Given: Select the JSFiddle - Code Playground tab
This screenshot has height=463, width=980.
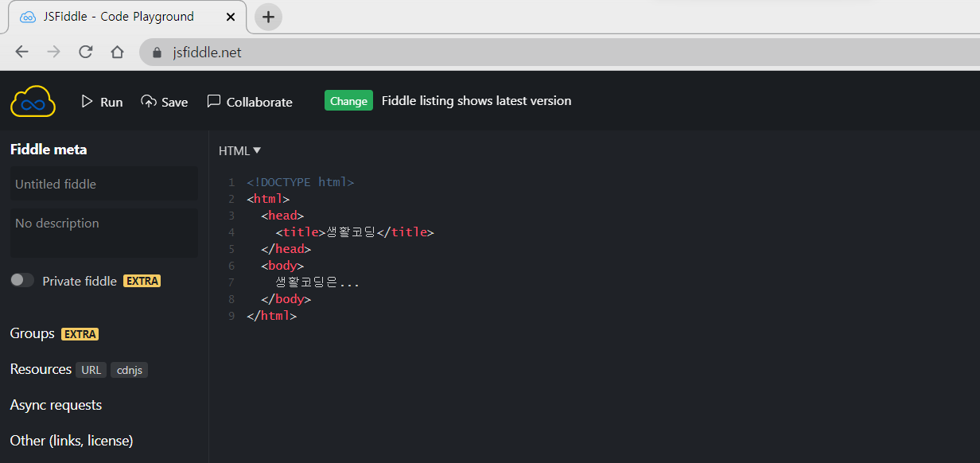Looking at the screenshot, I should pyautogui.click(x=127, y=17).
